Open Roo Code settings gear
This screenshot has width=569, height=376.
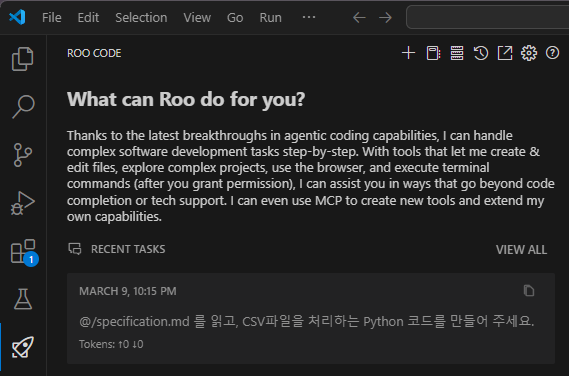(x=529, y=53)
